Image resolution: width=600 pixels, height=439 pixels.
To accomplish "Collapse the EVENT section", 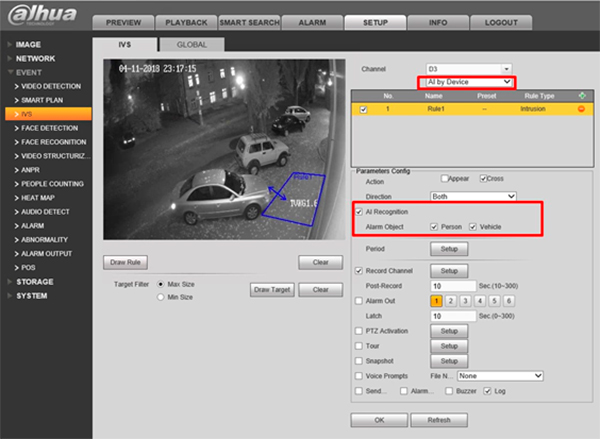I will (29, 72).
